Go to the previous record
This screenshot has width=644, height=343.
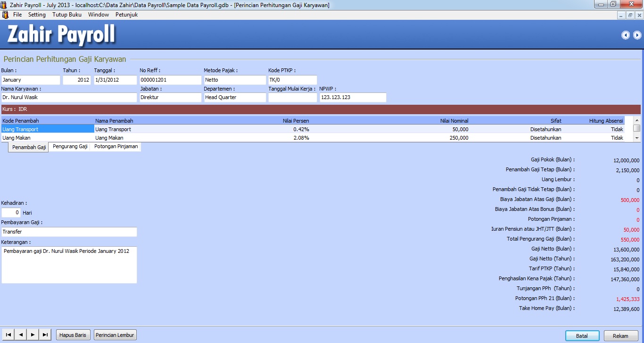[21, 335]
